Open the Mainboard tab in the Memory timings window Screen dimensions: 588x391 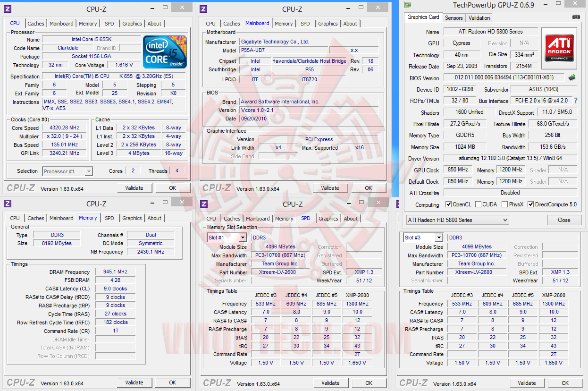(x=61, y=218)
